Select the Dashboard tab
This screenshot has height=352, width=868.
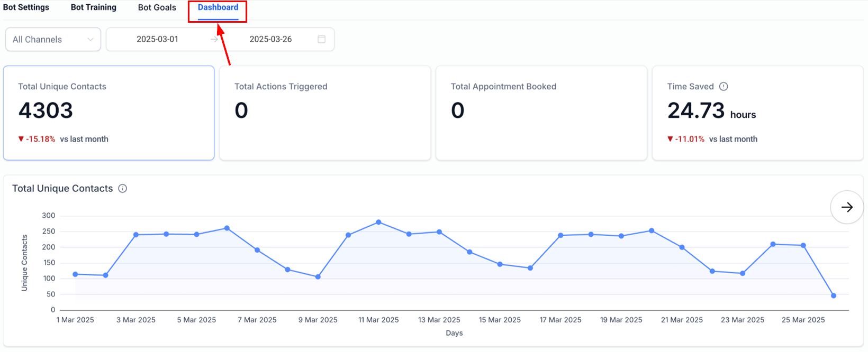[218, 7]
